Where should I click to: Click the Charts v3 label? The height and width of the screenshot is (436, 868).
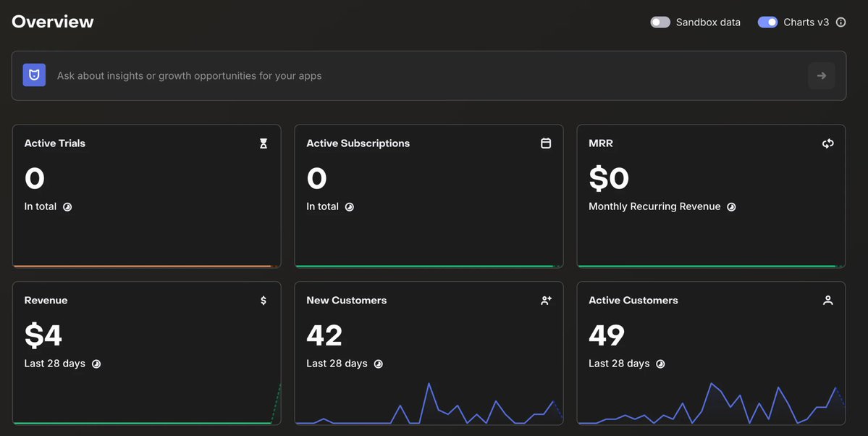pyautogui.click(x=806, y=22)
